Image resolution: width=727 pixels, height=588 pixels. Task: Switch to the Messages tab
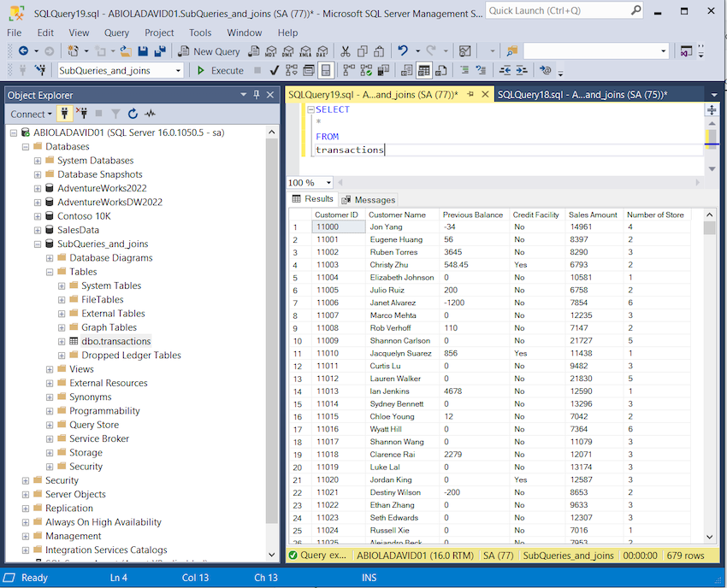coord(369,199)
